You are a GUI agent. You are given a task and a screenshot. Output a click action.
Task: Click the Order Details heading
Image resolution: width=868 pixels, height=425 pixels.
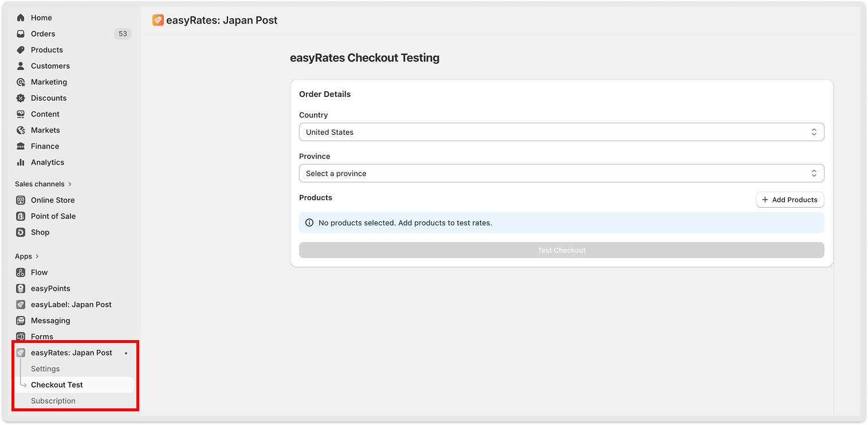325,94
